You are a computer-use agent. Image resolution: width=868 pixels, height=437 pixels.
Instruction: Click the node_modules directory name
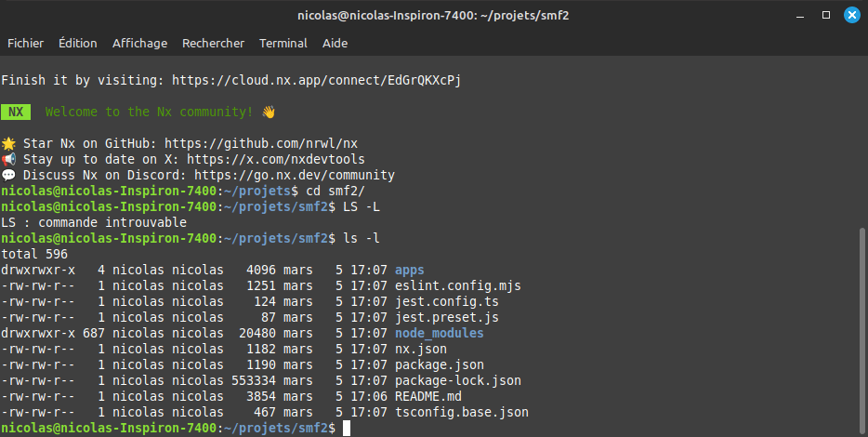pyautogui.click(x=440, y=333)
